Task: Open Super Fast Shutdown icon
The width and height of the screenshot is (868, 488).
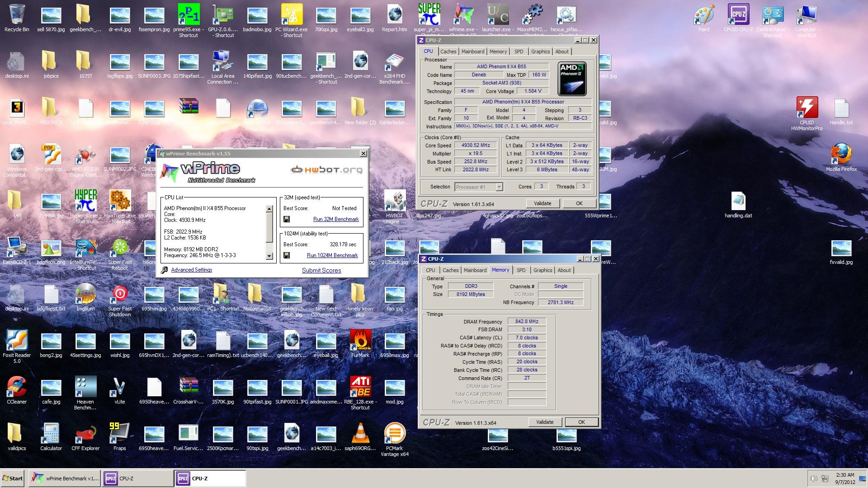Action: click(120, 300)
